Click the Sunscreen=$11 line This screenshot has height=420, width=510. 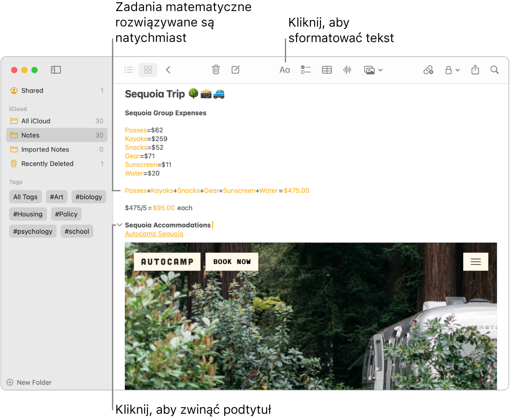coord(148,165)
